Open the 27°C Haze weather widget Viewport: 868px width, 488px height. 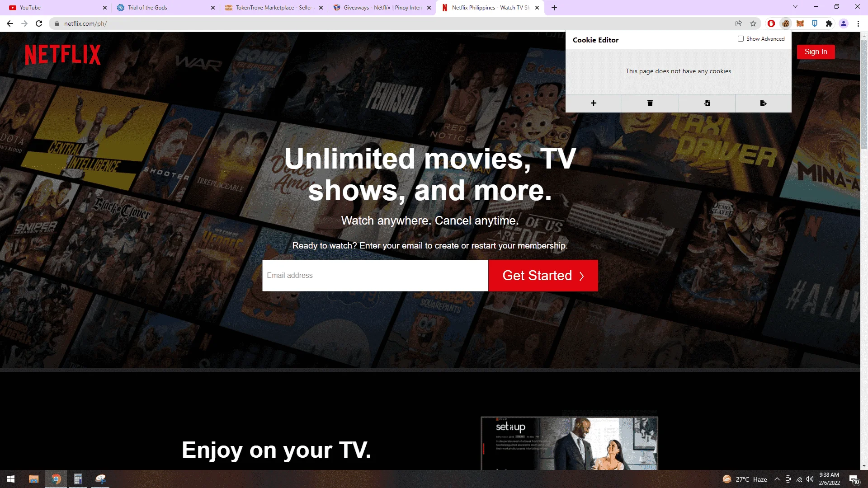point(745,479)
